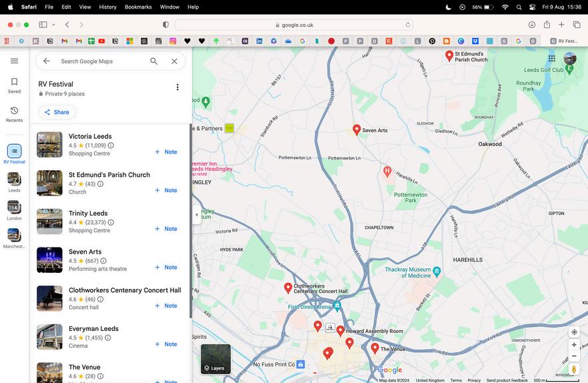The height and width of the screenshot is (383, 588).
Task: Click the Safari address bar
Action: pyautogui.click(x=294, y=25)
